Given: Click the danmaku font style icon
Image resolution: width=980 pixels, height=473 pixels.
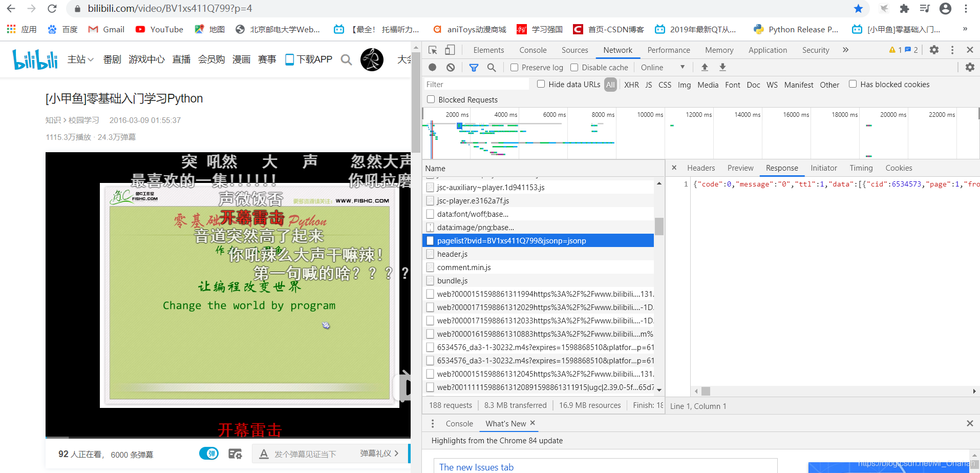Looking at the screenshot, I should (x=264, y=454).
